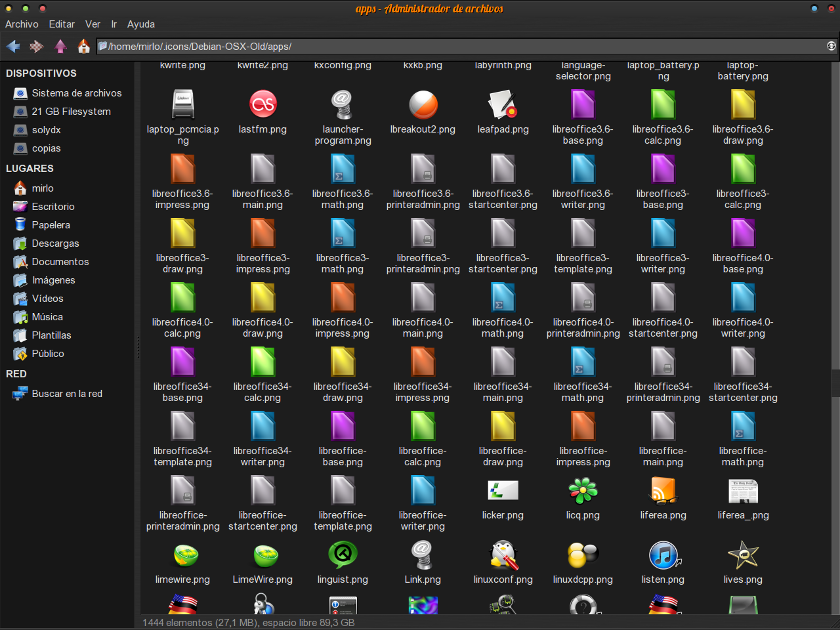
Task: Open the Editar menu
Action: 62,24
